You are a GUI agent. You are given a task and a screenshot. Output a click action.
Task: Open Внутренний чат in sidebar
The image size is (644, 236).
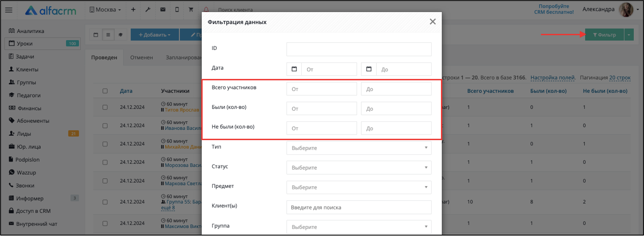coord(32,224)
